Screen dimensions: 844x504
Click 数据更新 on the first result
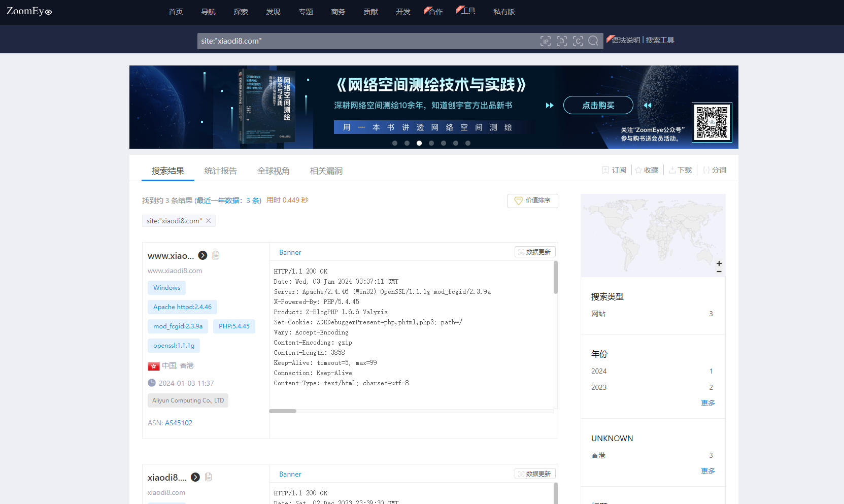click(535, 252)
